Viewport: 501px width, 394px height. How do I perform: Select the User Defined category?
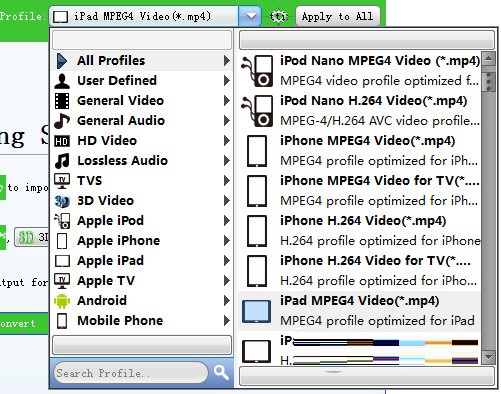(142, 81)
